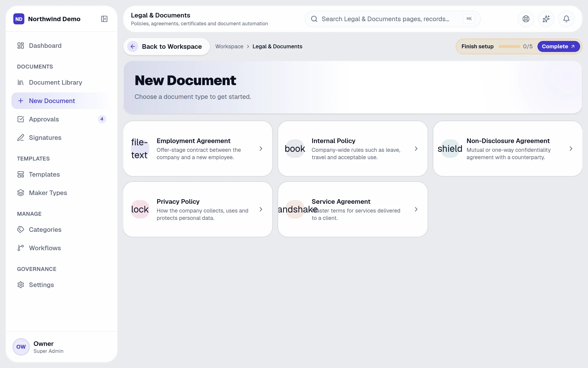588x368 pixels.
Task: Expand Non-Disclosure Agreement via its chevron
Action: pos(571,149)
